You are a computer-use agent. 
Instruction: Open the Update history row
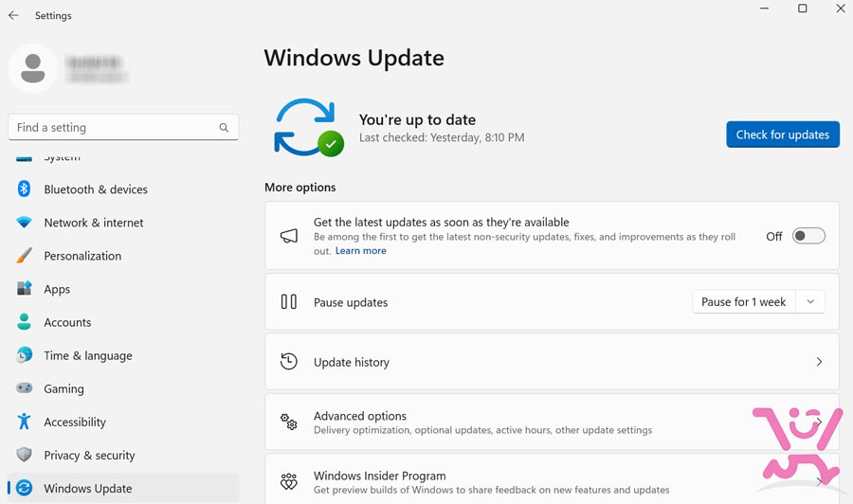[x=552, y=362]
